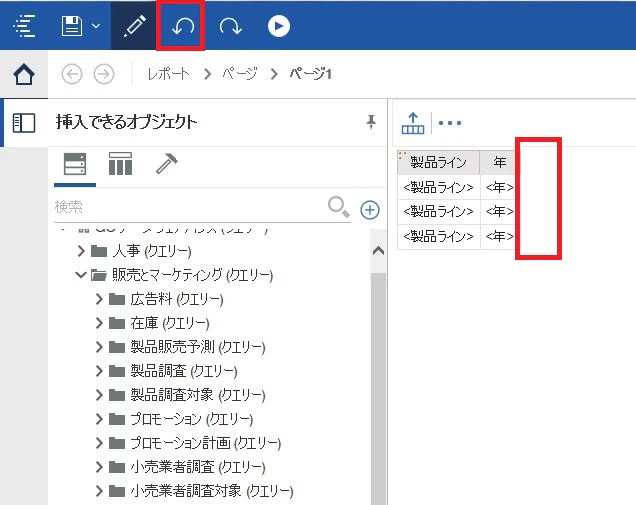Click the Redo arrow icon
This screenshot has width=636, height=505.
pyautogui.click(x=231, y=26)
